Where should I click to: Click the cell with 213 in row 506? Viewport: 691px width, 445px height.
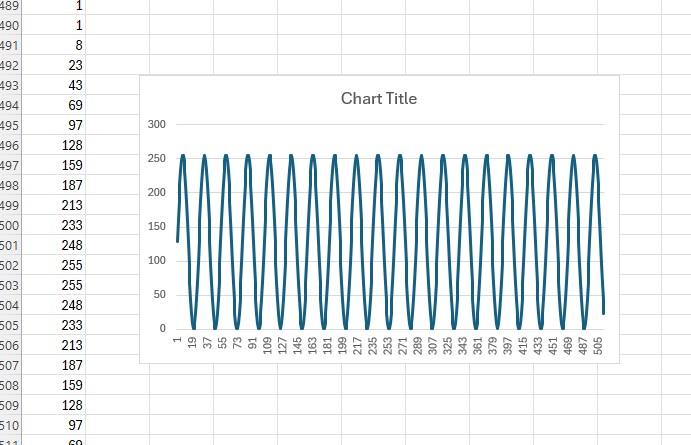(55, 345)
